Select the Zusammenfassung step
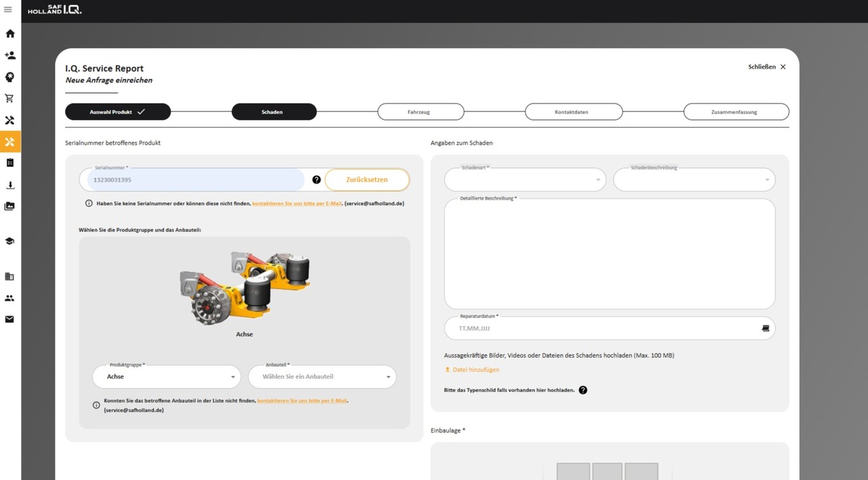 (x=736, y=112)
